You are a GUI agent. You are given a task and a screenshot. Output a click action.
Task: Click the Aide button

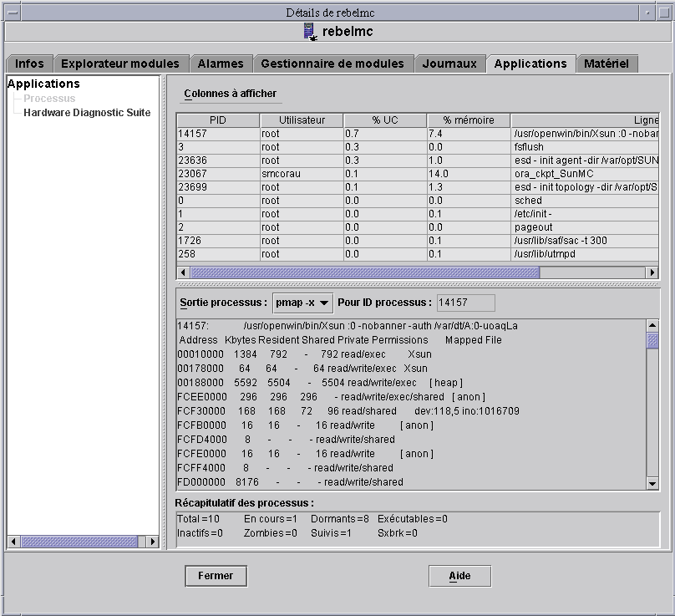click(459, 576)
